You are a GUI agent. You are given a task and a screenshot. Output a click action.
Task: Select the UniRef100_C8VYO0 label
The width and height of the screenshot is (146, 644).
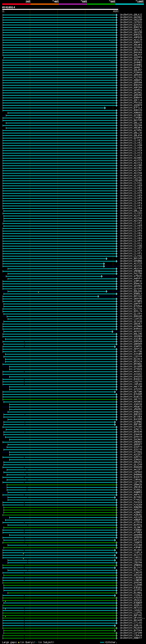(131, 560)
